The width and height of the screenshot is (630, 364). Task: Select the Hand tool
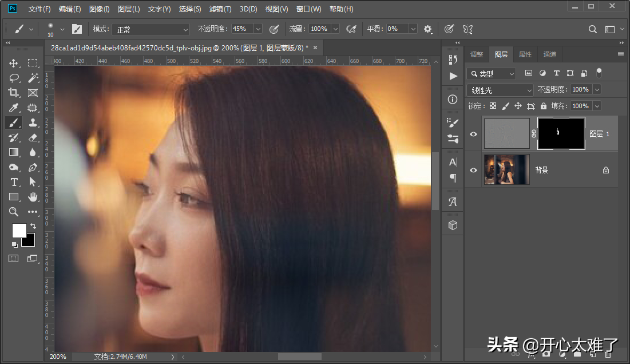33,197
